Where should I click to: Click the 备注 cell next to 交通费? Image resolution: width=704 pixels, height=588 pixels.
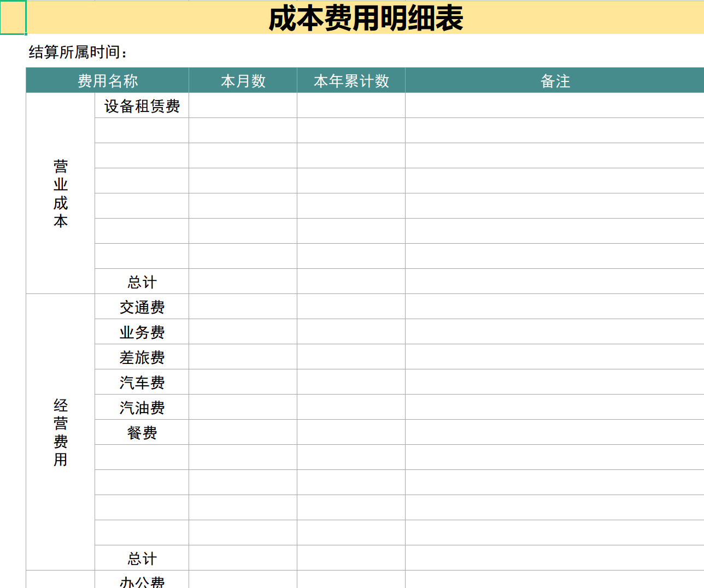point(554,307)
